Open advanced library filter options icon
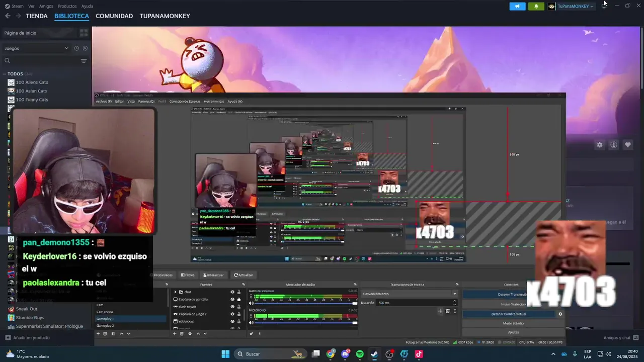The height and width of the screenshot is (362, 644). (84, 61)
